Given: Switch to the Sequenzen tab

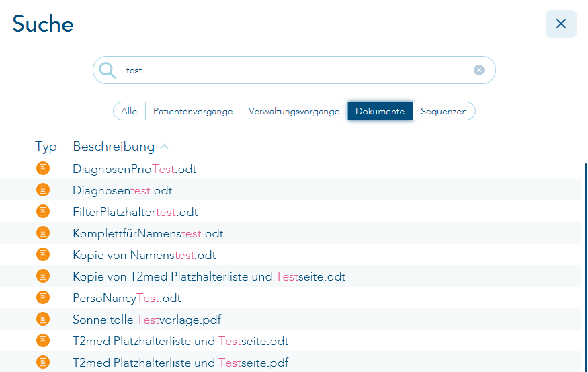Looking at the screenshot, I should (x=444, y=111).
